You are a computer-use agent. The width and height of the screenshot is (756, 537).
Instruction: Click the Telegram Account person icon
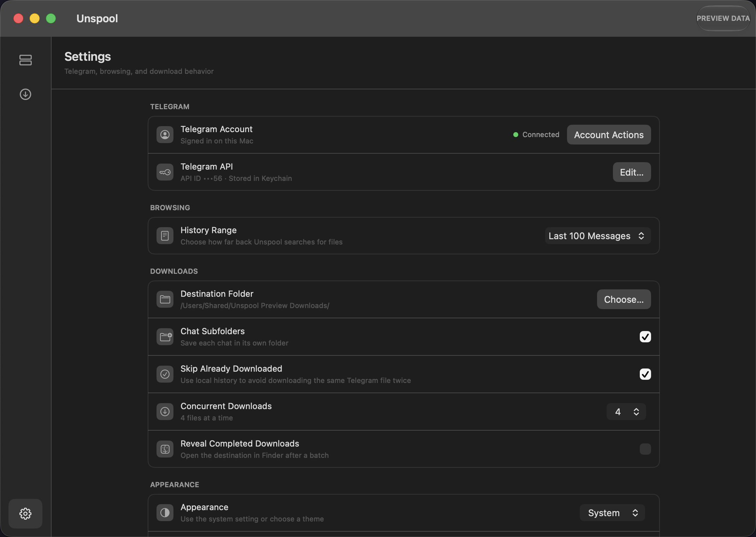(165, 135)
